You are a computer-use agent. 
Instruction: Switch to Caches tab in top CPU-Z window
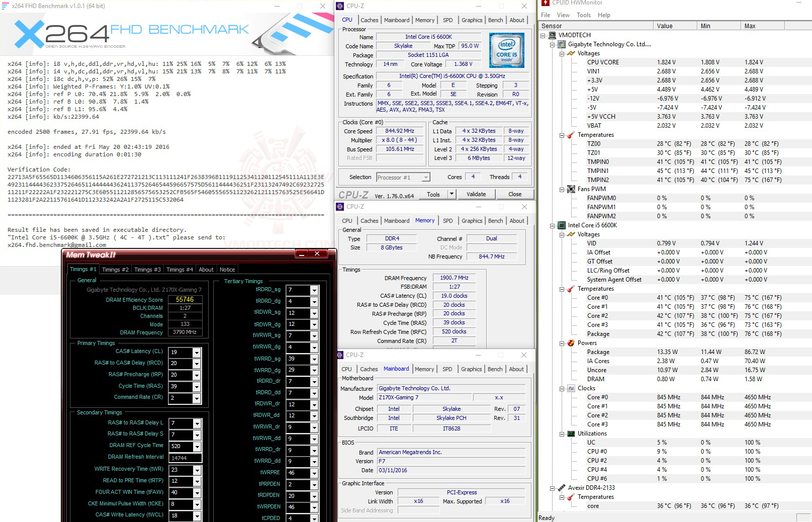tap(369, 20)
